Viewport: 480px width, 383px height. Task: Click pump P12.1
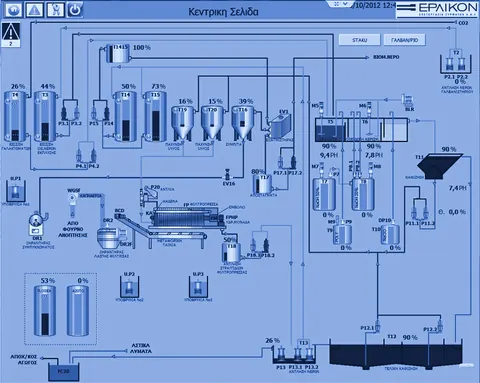377,325
